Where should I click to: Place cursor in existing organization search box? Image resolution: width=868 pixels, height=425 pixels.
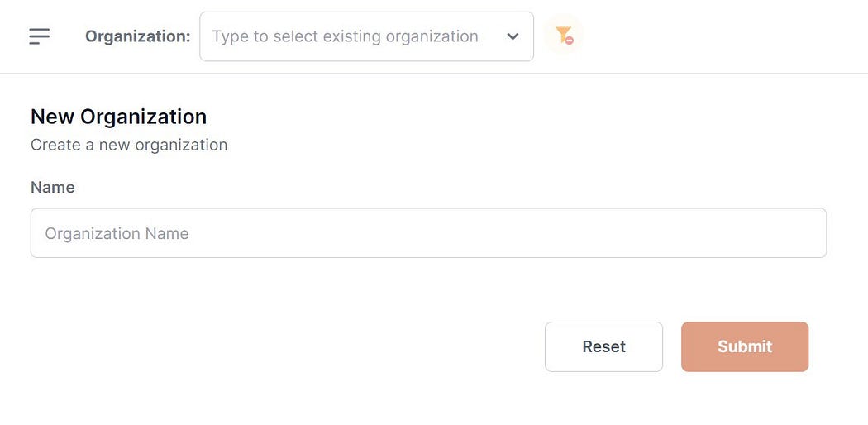pyautogui.click(x=346, y=36)
